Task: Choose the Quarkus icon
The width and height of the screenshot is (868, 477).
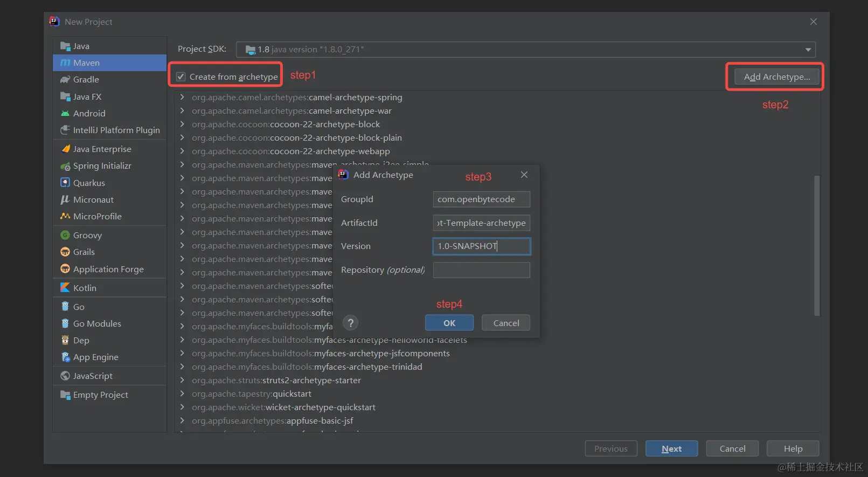Action: [65, 183]
